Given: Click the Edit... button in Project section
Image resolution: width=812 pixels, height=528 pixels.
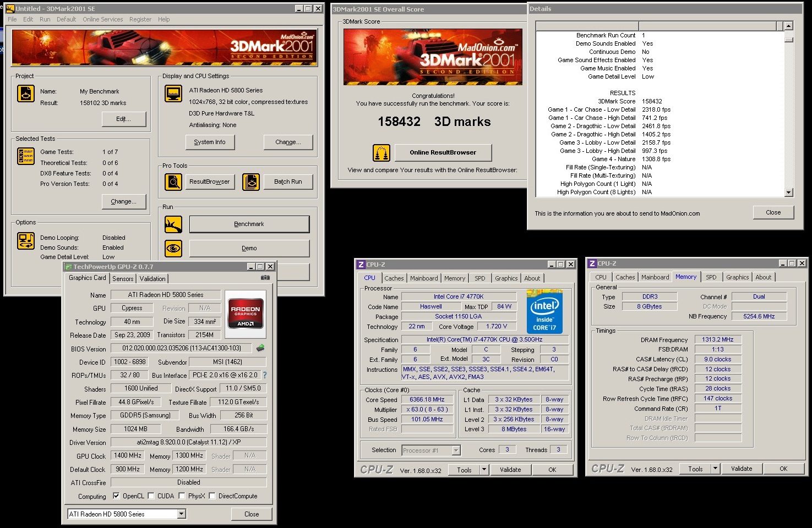Looking at the screenshot, I should (124, 119).
